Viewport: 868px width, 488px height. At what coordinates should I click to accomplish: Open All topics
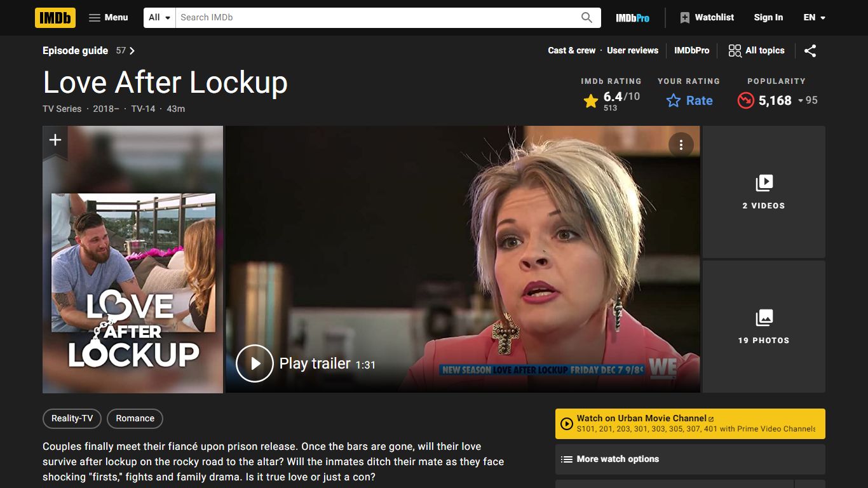pos(756,51)
